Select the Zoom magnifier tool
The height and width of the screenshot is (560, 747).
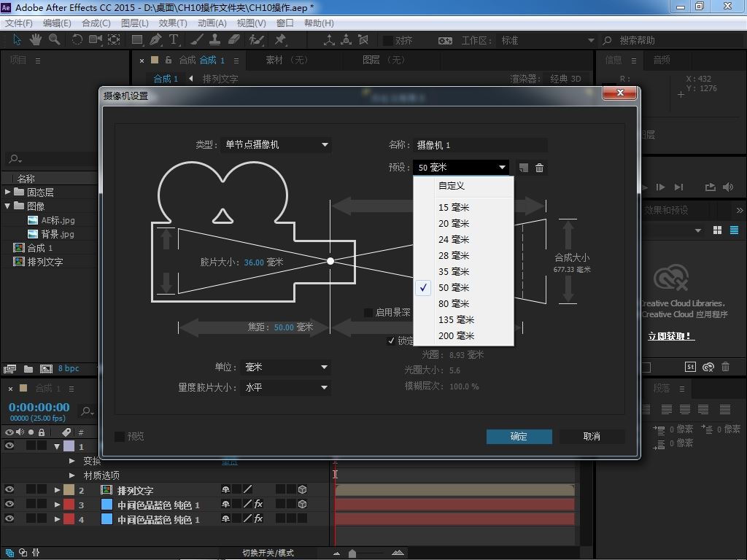pyautogui.click(x=54, y=39)
